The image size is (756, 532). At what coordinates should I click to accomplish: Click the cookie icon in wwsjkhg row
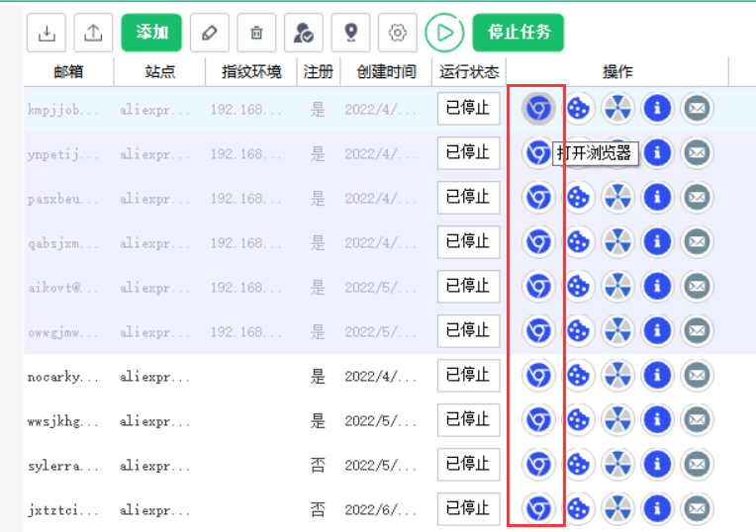[578, 419]
